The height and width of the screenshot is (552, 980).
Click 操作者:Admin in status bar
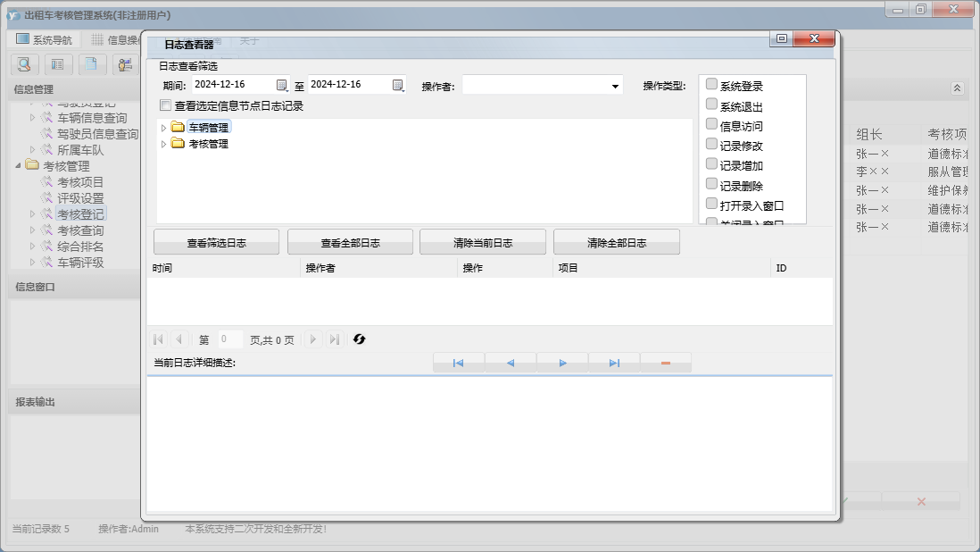pyautogui.click(x=129, y=529)
